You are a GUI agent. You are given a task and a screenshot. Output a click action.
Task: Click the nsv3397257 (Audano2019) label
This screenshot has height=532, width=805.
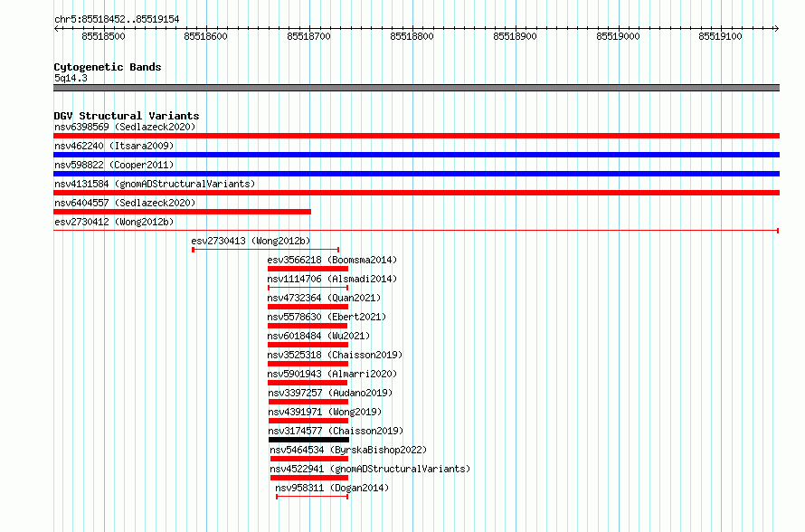pos(330,393)
